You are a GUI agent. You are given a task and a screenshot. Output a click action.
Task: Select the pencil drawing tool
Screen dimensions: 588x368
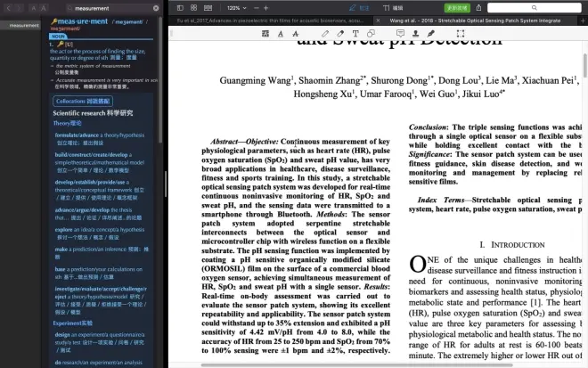(x=325, y=34)
